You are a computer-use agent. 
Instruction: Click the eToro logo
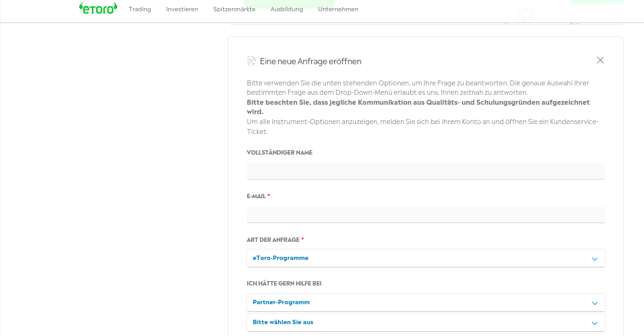(98, 8)
